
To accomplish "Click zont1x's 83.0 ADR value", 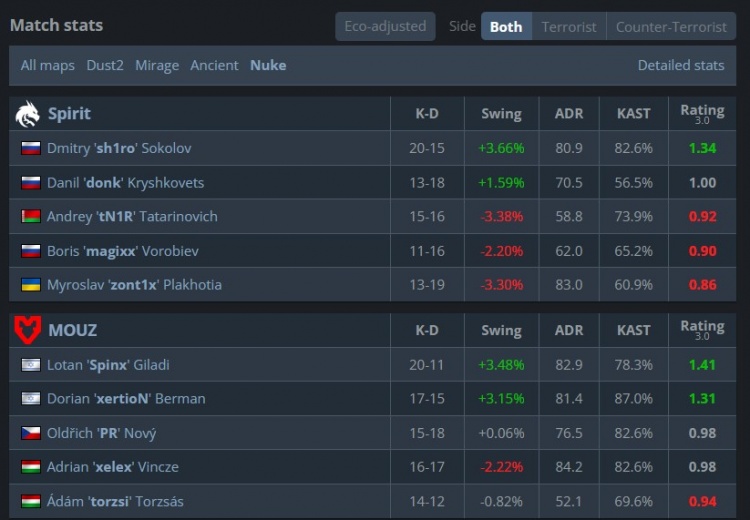I will click(569, 285).
